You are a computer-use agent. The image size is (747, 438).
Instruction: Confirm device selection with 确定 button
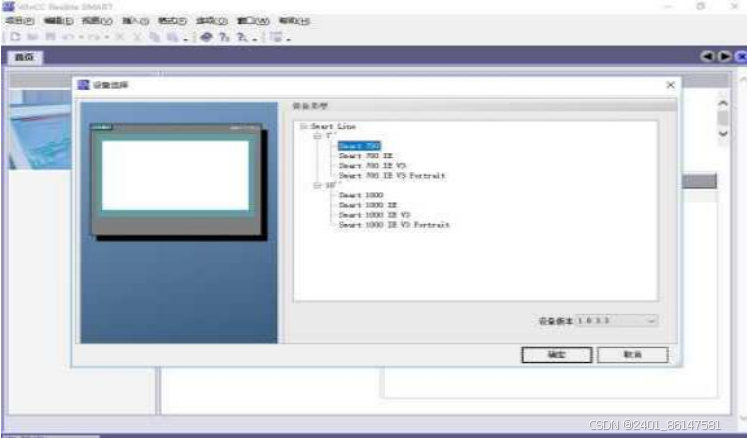pos(557,355)
